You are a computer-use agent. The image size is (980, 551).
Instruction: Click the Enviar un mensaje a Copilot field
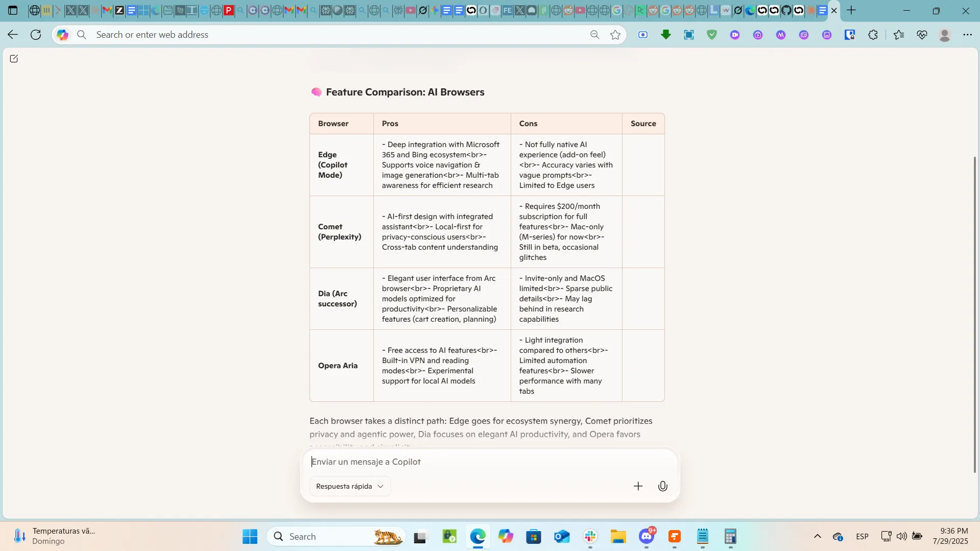485,462
